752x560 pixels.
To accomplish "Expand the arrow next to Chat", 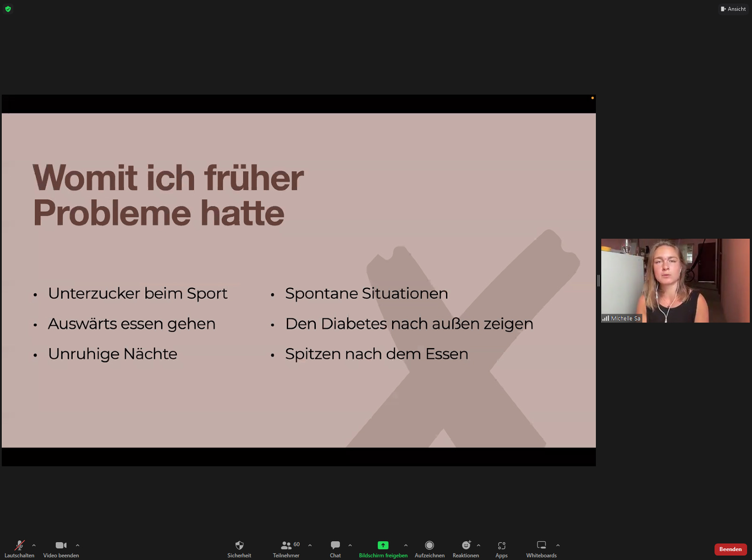I will (x=350, y=545).
